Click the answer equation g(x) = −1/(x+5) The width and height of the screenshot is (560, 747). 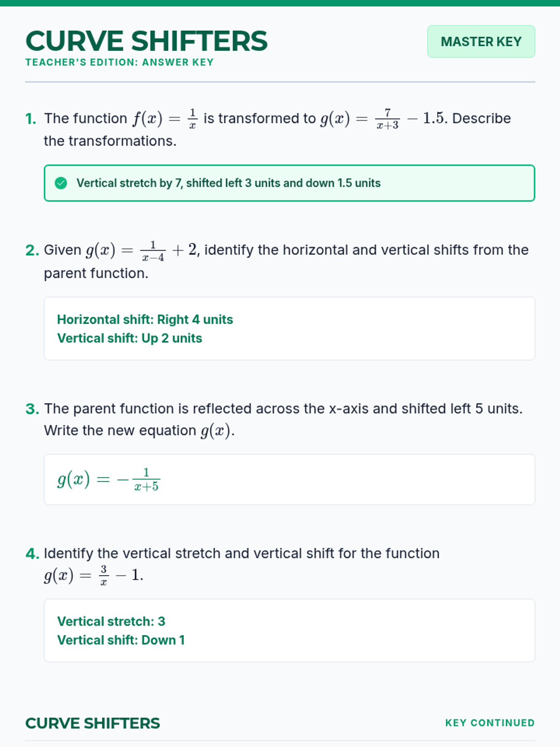[108, 479]
